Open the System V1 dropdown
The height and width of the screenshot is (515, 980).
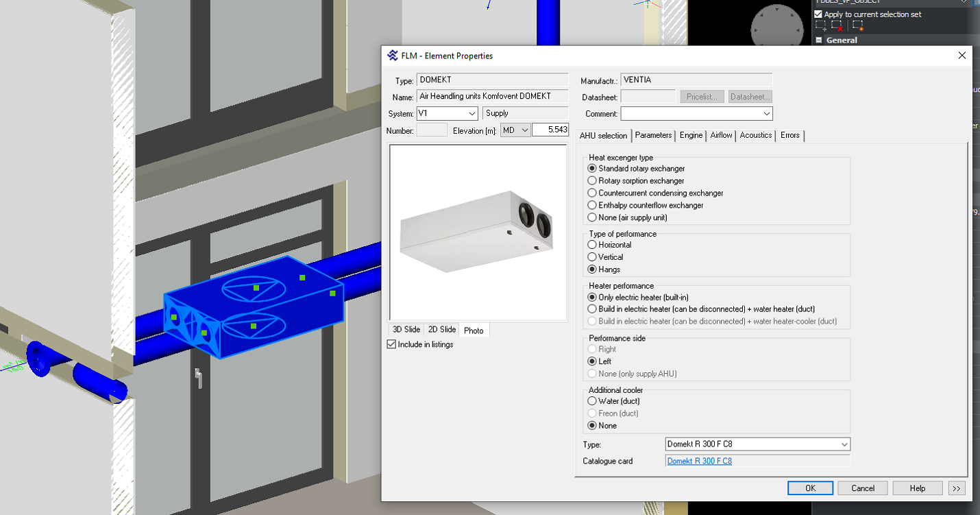point(447,113)
